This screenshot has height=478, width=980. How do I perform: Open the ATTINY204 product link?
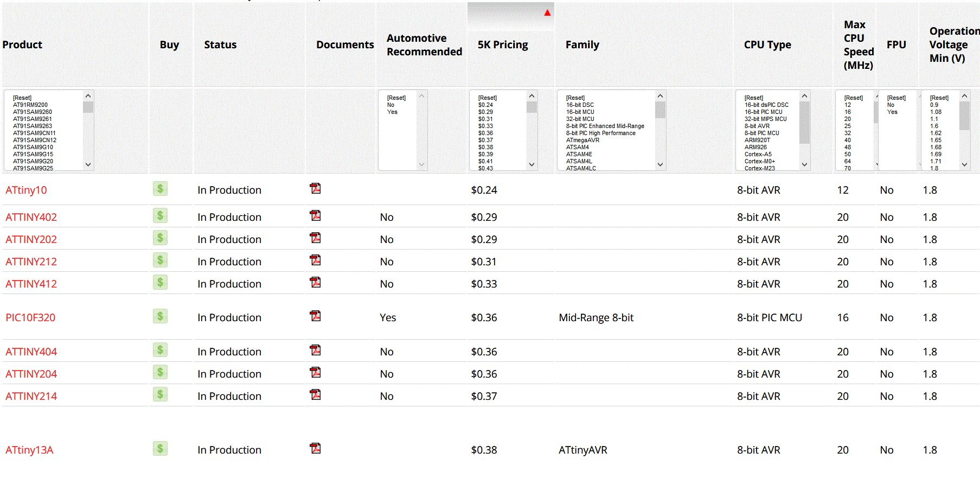tap(31, 374)
